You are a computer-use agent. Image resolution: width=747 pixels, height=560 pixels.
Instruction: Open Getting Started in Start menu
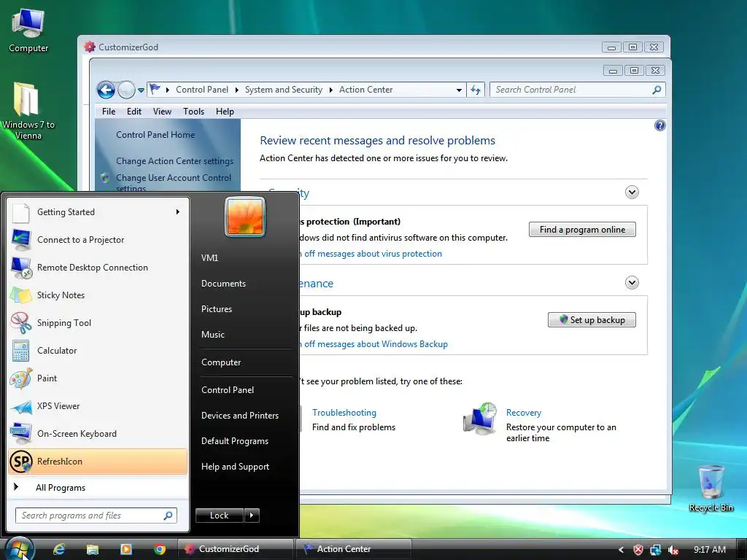click(98, 212)
